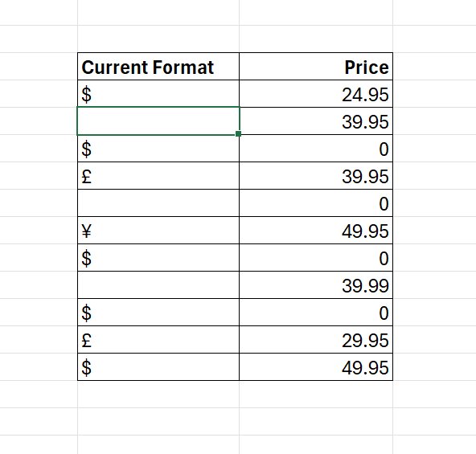Click the 39.95 price in £ row
Screen dimensions: 476x454
tap(316, 176)
